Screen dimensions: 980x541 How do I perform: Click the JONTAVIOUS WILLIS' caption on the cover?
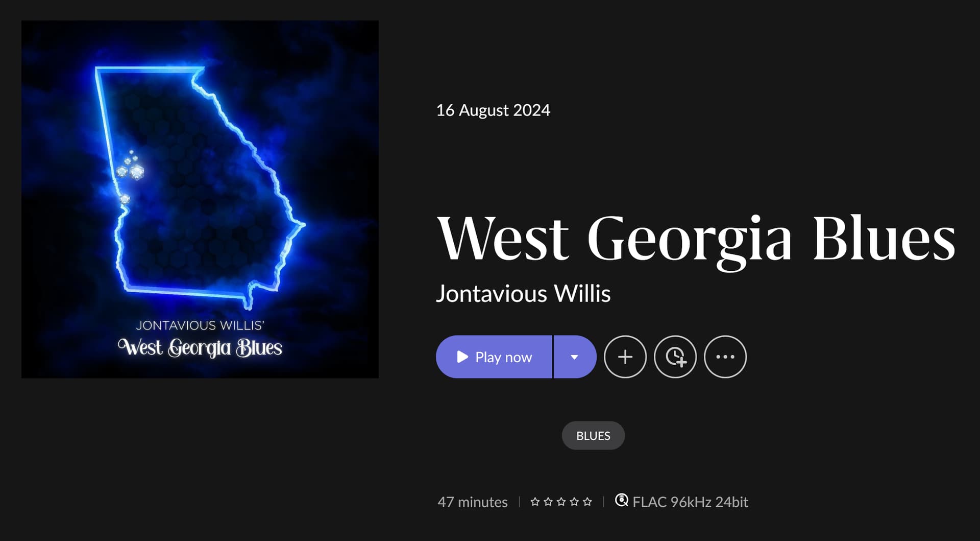click(200, 325)
